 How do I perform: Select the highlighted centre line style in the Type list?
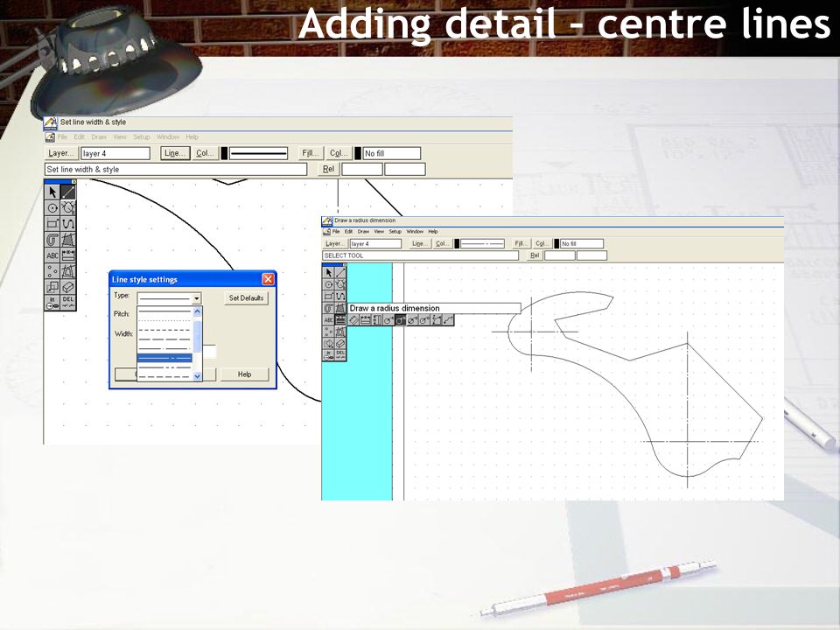[164, 357]
